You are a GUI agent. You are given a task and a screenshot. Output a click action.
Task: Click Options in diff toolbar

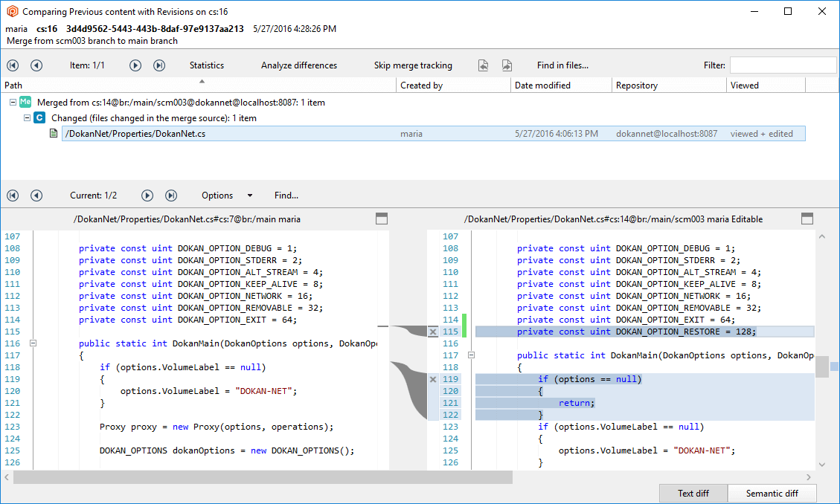(217, 196)
